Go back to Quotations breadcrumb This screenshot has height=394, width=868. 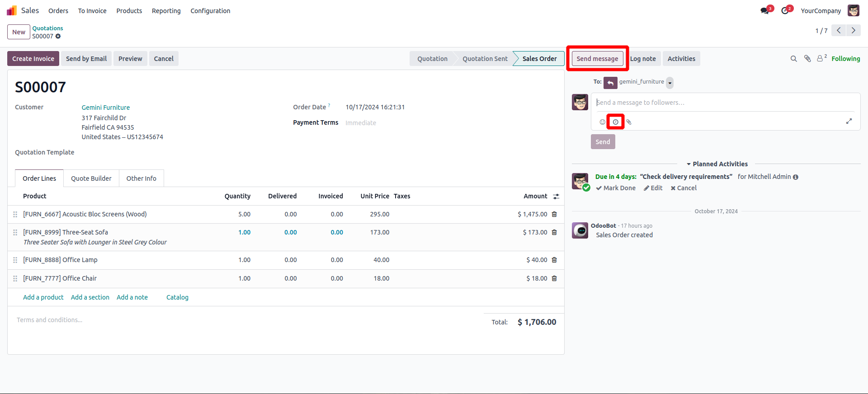coord(47,28)
